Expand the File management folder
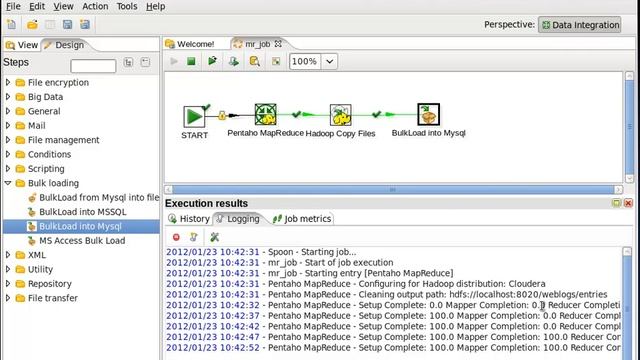 tap(8, 140)
